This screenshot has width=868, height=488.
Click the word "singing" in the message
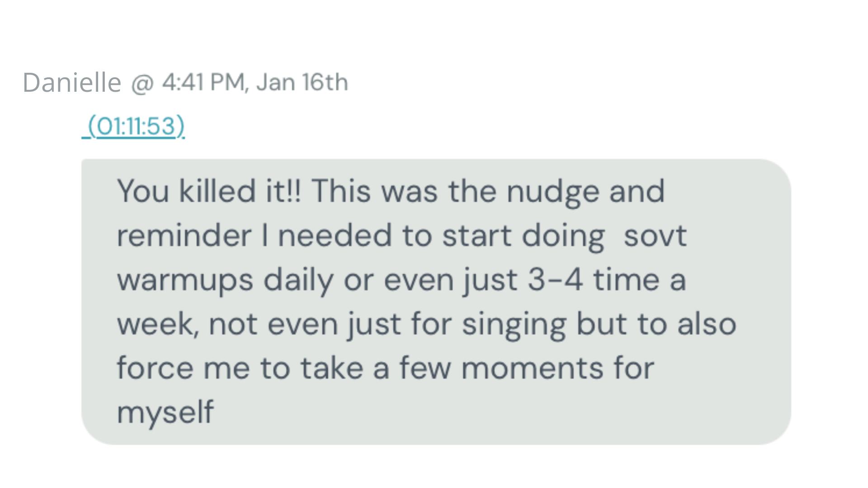click(514, 325)
